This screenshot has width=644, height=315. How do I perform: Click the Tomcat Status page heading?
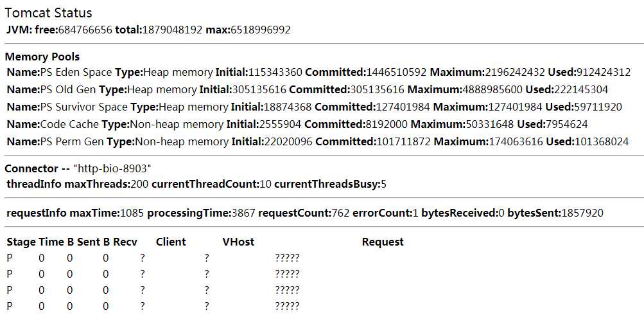(x=48, y=13)
